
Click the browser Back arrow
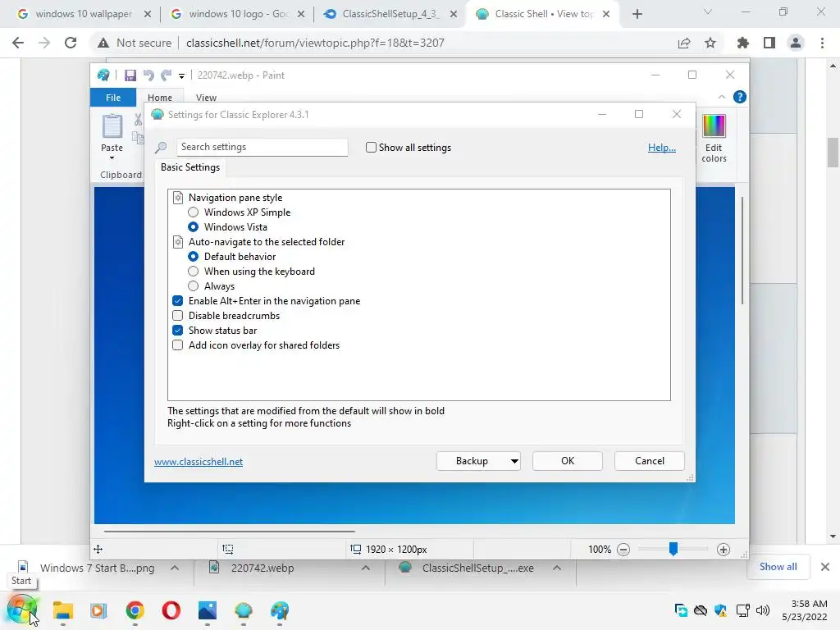(18, 43)
